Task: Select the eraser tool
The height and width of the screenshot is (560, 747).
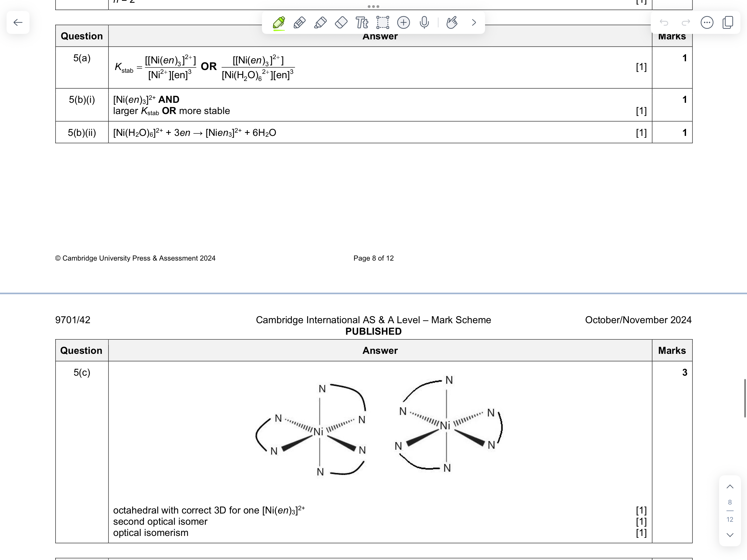Action: pyautogui.click(x=341, y=23)
